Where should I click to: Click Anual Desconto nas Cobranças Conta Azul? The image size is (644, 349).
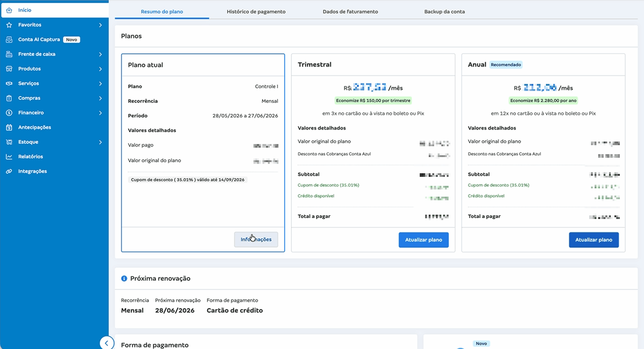click(504, 154)
